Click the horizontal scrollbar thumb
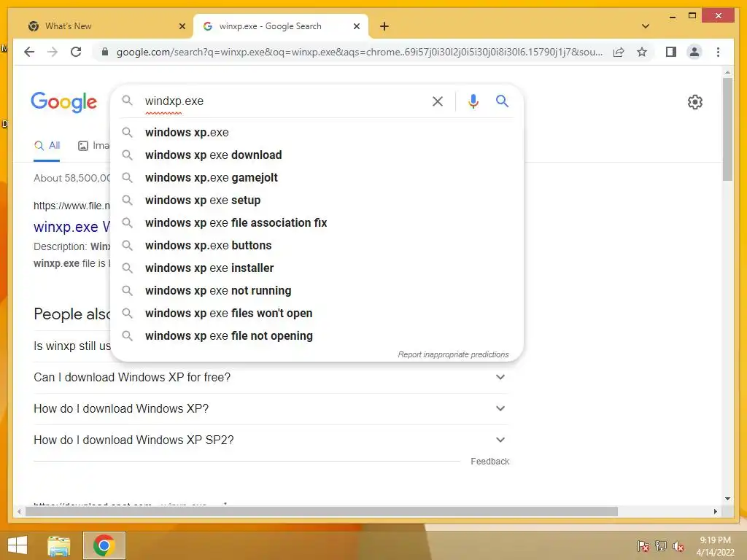Viewport: 747px width, 560px height. click(x=322, y=511)
